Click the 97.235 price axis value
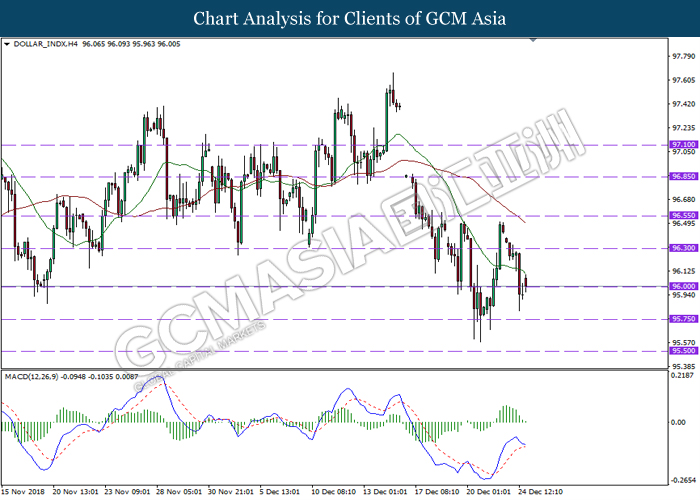 [684, 128]
